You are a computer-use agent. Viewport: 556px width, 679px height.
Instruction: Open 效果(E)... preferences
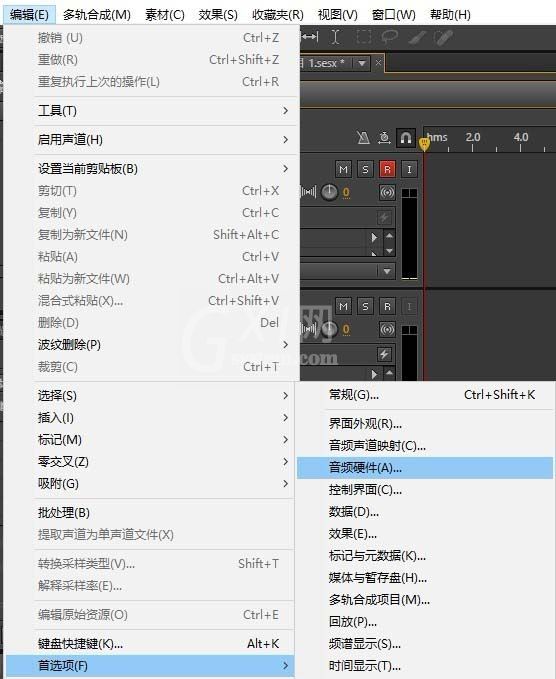(x=425, y=534)
